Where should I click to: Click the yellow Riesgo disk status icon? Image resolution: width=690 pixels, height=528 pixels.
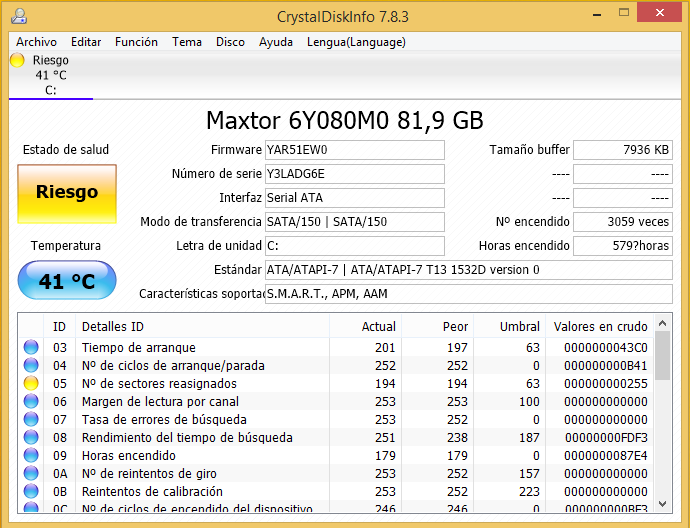pyautogui.click(x=17, y=61)
